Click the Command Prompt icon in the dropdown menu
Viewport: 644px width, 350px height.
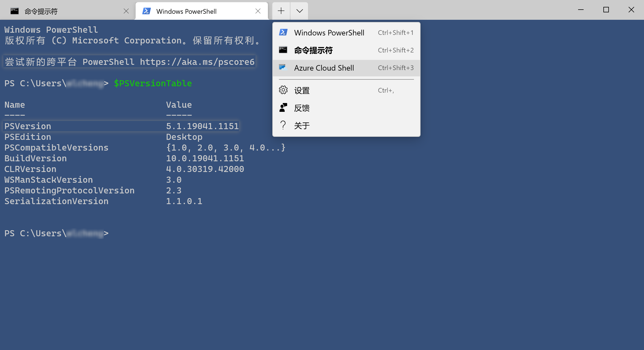(283, 50)
